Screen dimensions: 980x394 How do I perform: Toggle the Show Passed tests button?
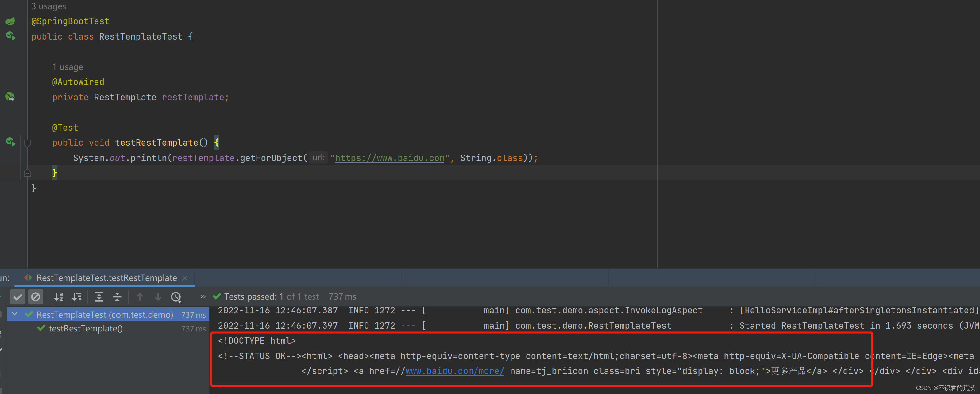[x=17, y=296]
